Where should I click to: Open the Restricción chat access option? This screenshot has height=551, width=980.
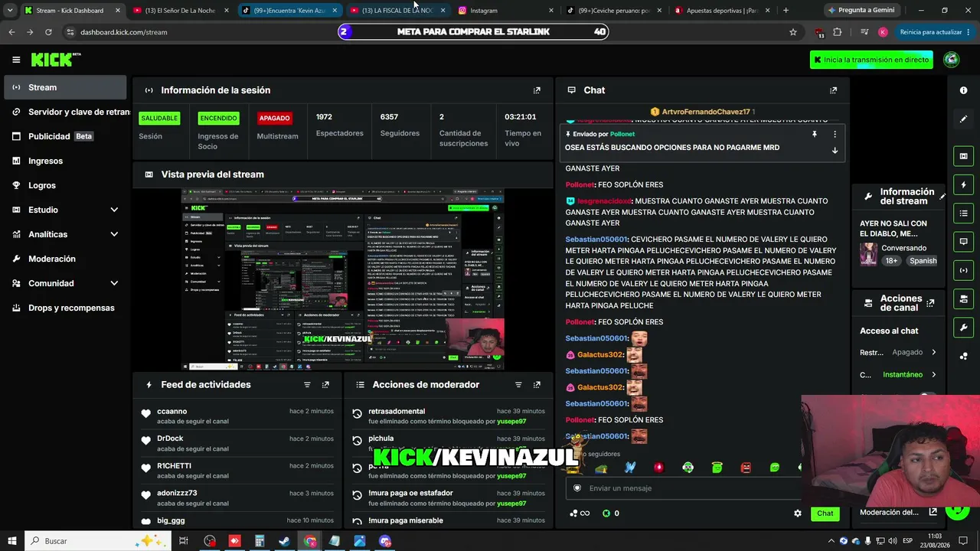(x=898, y=353)
